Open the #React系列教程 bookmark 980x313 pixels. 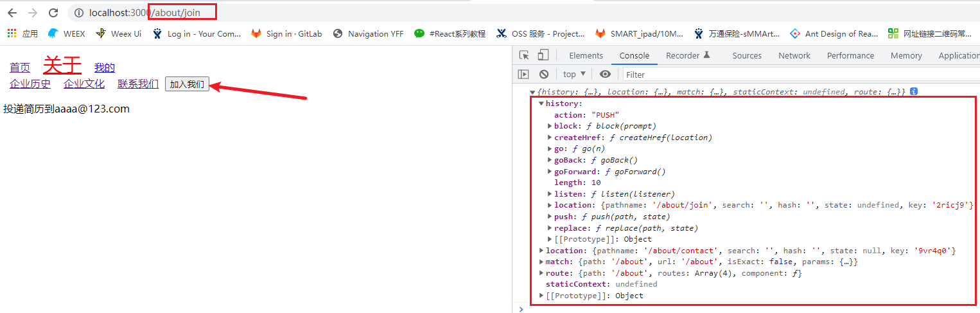(450, 33)
